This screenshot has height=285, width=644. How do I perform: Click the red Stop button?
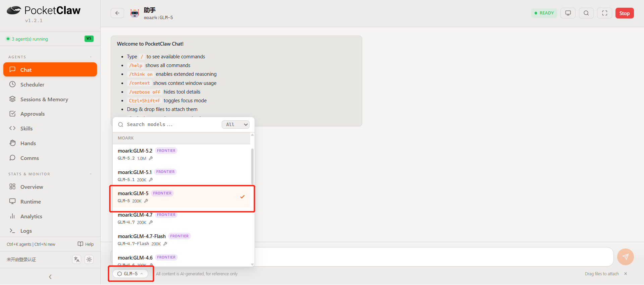point(625,13)
